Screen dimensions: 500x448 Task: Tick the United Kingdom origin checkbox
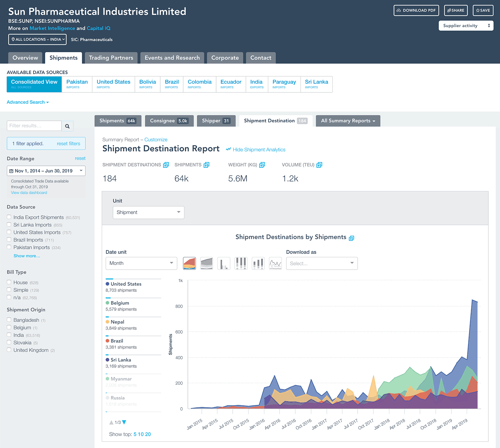click(9, 350)
